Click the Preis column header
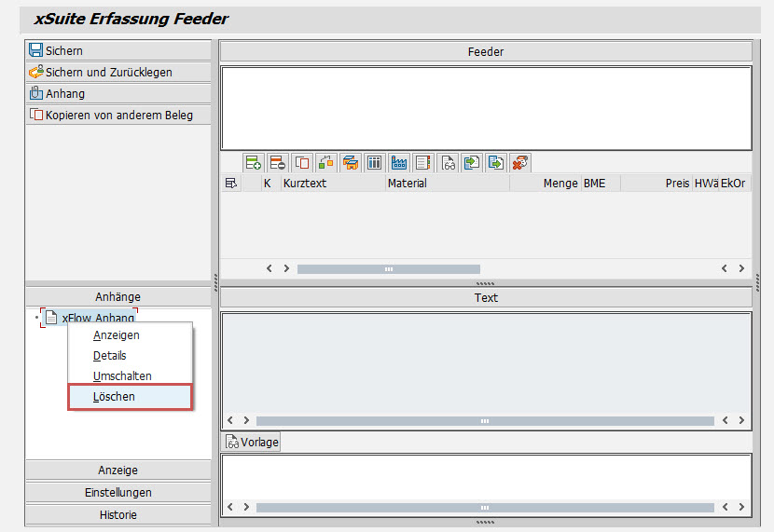 [657, 184]
